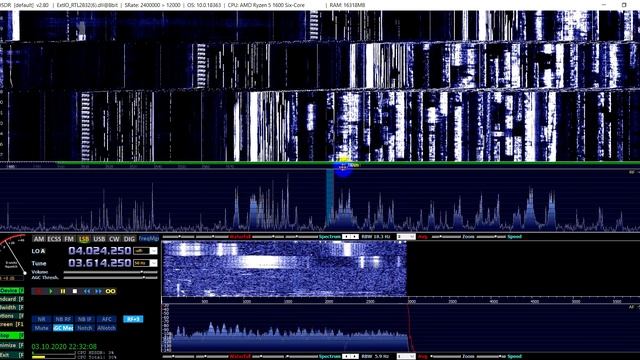Open the upper Avg dropdown
640x360 pixels.
pos(406,237)
